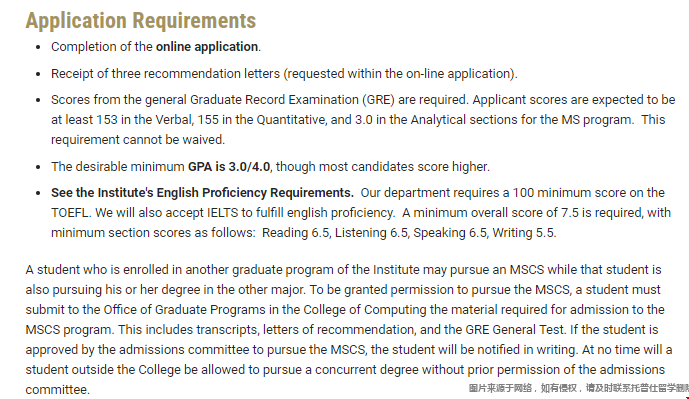This screenshot has height=399, width=689.
Task: Click the requirement cannot be waived text
Action: pos(138,140)
